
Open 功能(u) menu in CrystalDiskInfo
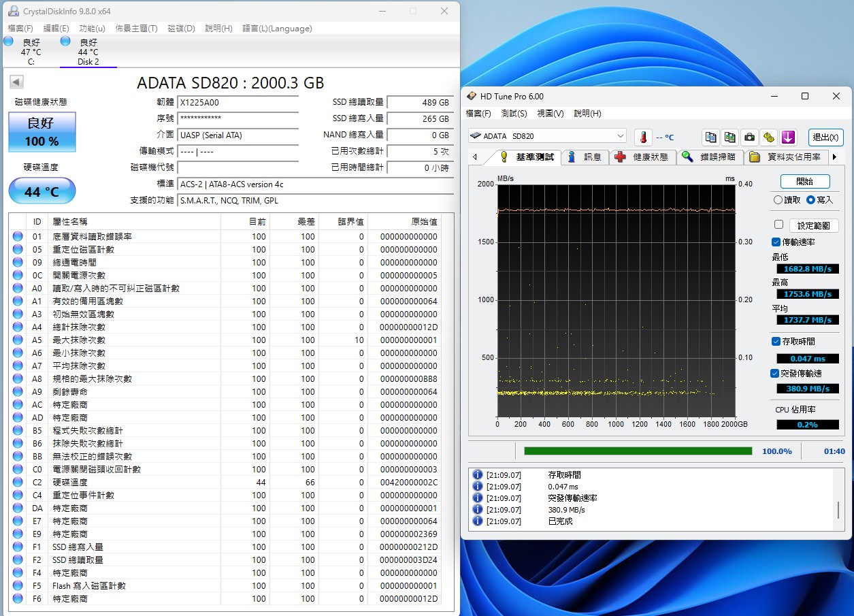[92, 29]
